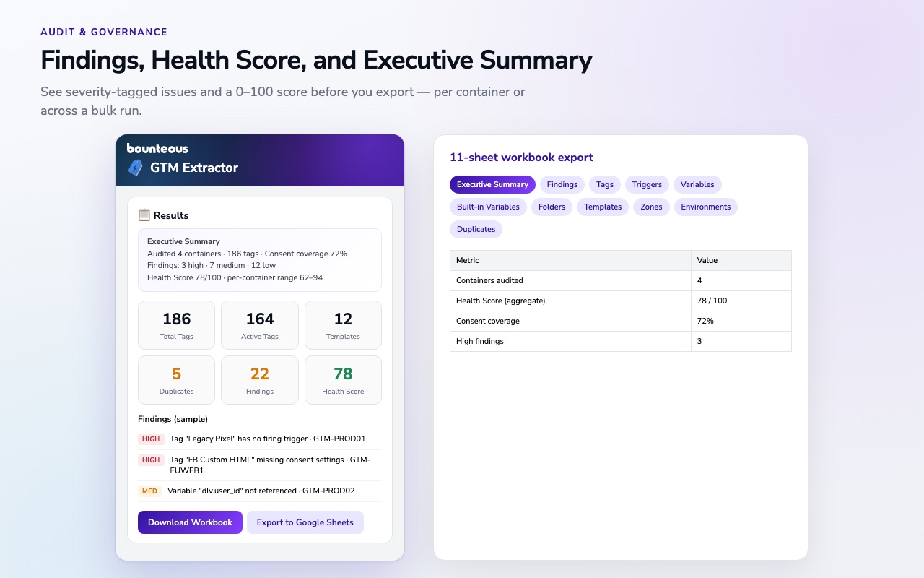This screenshot has width=924, height=578.
Task: Click the High findings value 3
Action: (x=741, y=341)
